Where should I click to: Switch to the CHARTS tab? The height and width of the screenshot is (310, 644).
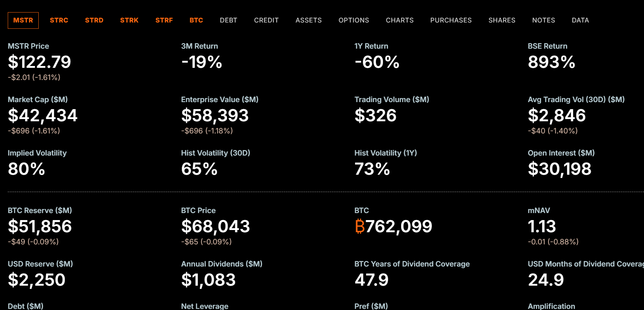[399, 20]
